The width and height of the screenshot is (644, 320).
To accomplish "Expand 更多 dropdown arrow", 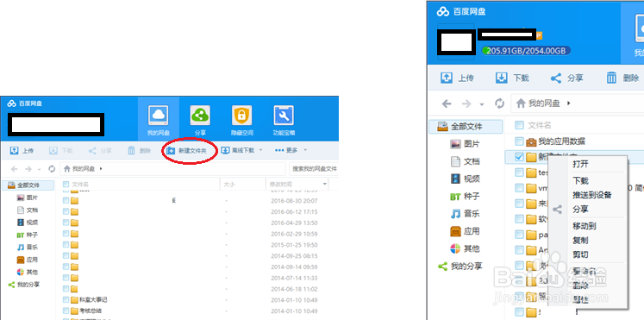I will (305, 150).
